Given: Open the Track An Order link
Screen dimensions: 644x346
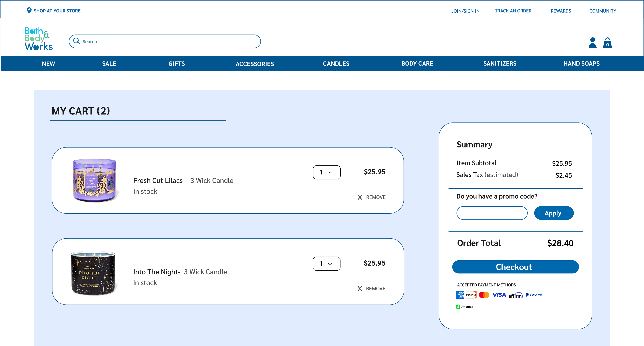Looking at the screenshot, I should (513, 11).
